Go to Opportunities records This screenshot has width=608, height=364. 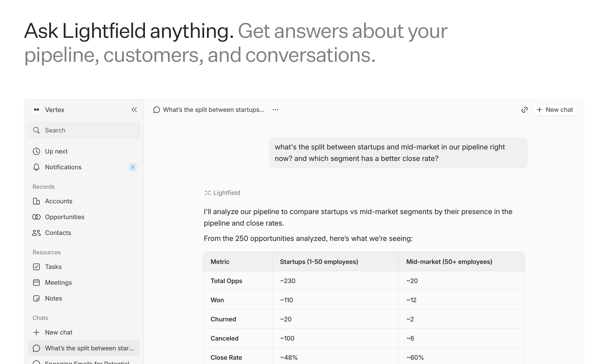[64, 217]
